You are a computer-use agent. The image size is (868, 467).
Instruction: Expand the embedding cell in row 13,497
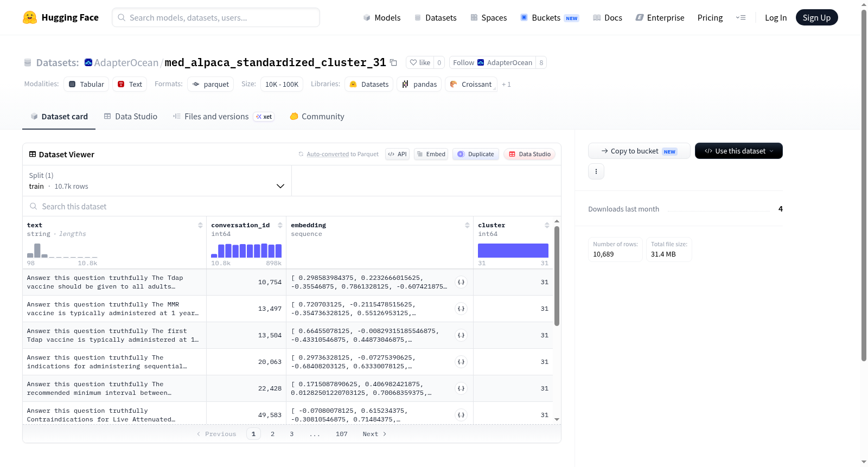point(461,309)
